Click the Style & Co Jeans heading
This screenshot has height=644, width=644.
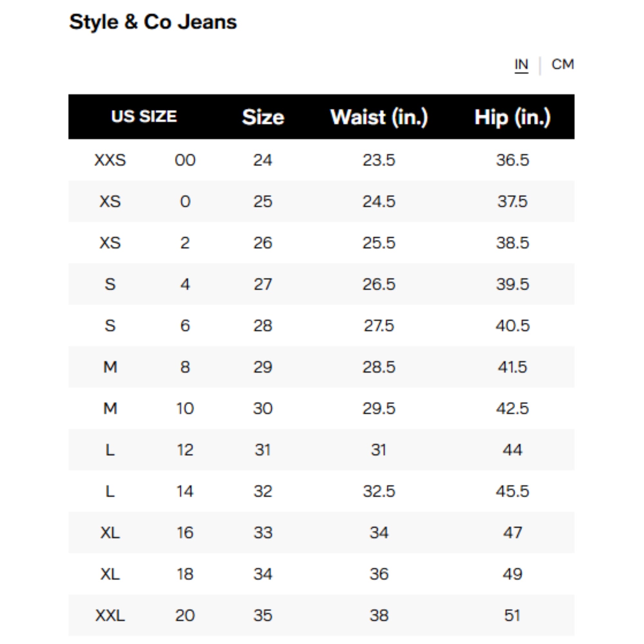(153, 22)
